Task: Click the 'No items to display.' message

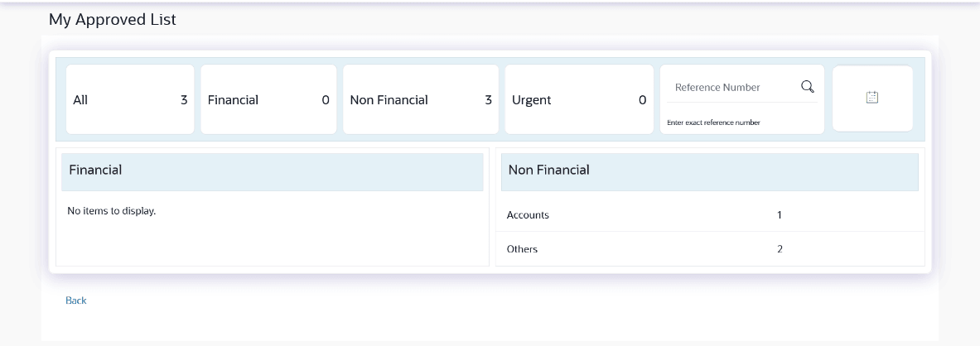Action: coord(112,211)
